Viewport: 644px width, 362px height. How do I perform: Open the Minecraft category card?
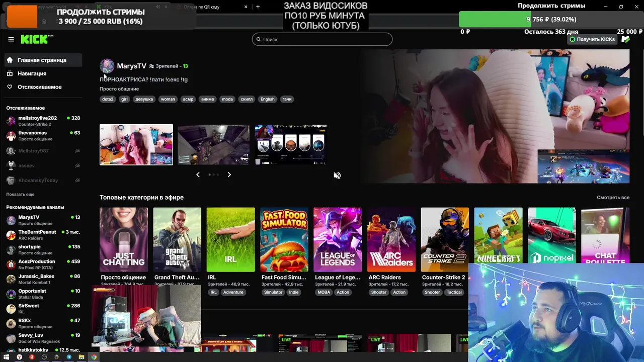point(498,236)
